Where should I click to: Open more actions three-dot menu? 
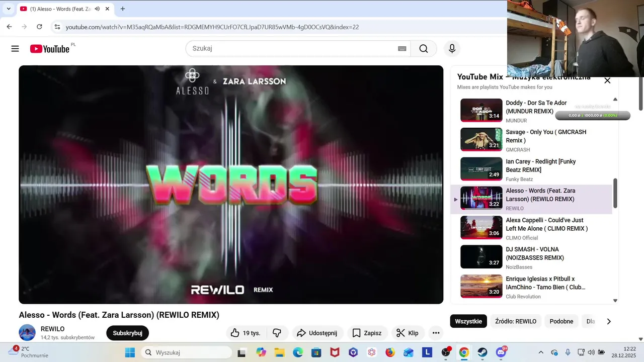436,333
